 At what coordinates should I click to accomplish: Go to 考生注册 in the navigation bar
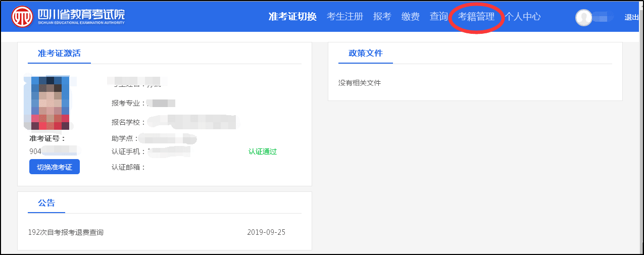click(345, 17)
